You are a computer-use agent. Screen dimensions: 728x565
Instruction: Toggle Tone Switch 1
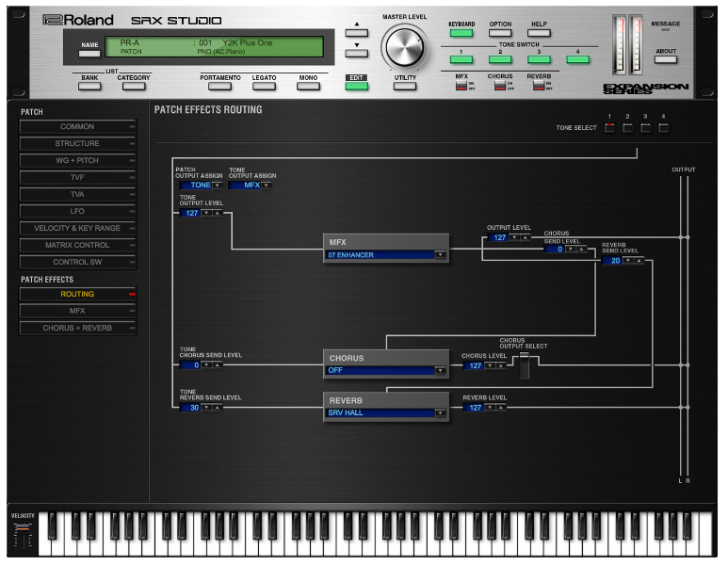[x=461, y=59]
